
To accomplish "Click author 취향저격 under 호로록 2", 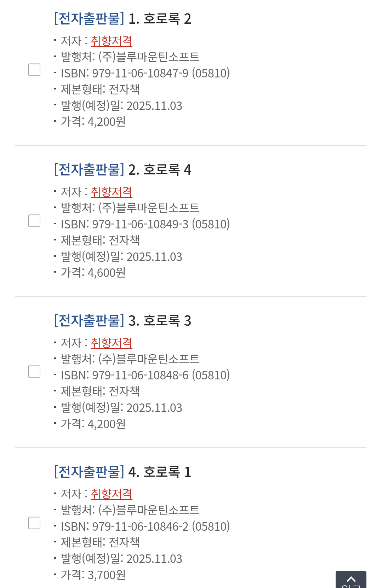I will pyautogui.click(x=112, y=41).
